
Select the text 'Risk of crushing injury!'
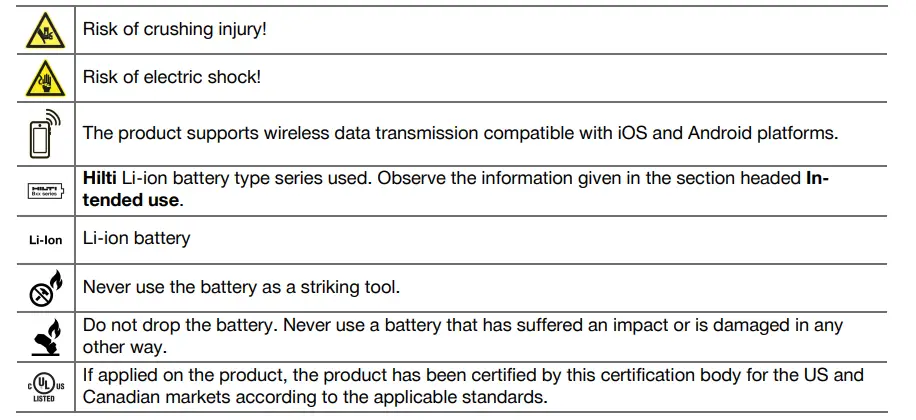[174, 29]
